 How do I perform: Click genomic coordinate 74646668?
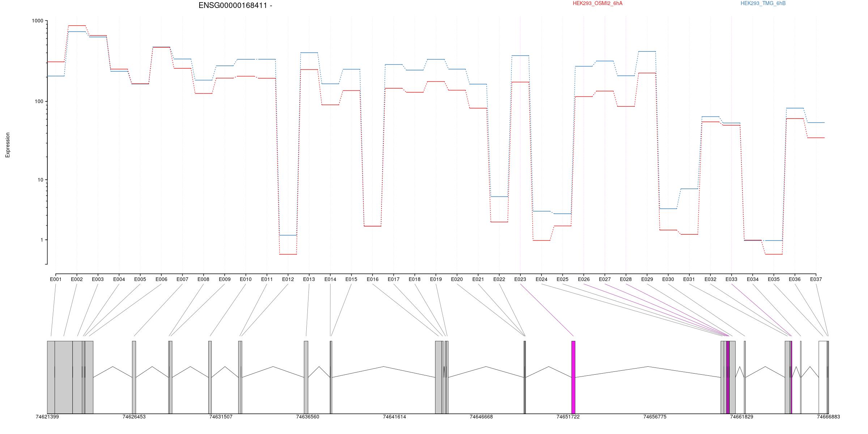(481, 417)
